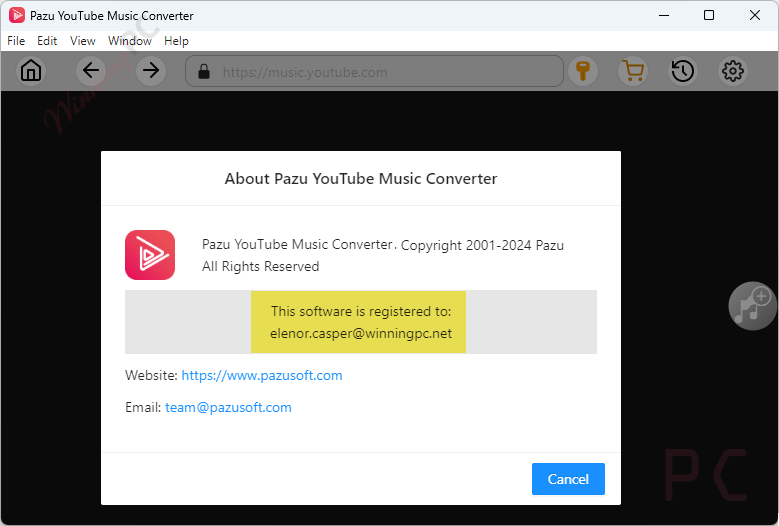Go to the Home page icon
This screenshot has height=526, width=779.
pos(31,71)
